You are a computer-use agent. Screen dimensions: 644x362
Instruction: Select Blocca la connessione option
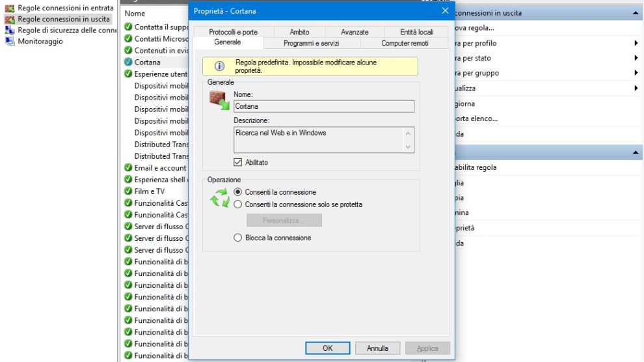click(238, 238)
